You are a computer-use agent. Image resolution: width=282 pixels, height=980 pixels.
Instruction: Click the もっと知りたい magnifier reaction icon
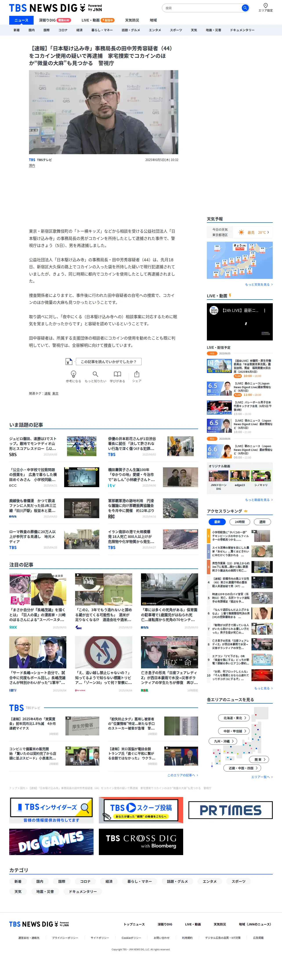point(95,374)
